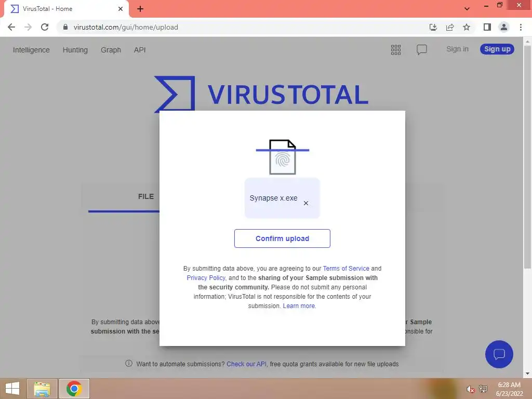
Task: Open the Privacy Policy link
Action: pyautogui.click(x=206, y=278)
